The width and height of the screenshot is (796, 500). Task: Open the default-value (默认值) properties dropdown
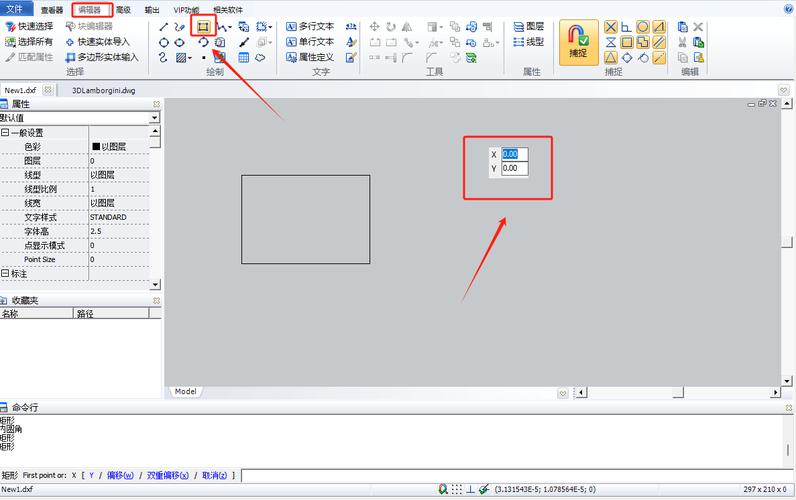click(x=155, y=118)
